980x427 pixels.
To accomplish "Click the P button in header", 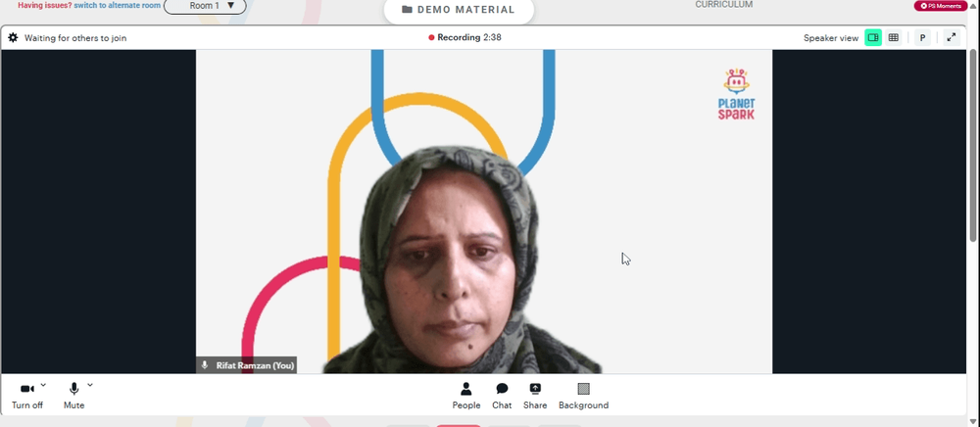I will 922,37.
